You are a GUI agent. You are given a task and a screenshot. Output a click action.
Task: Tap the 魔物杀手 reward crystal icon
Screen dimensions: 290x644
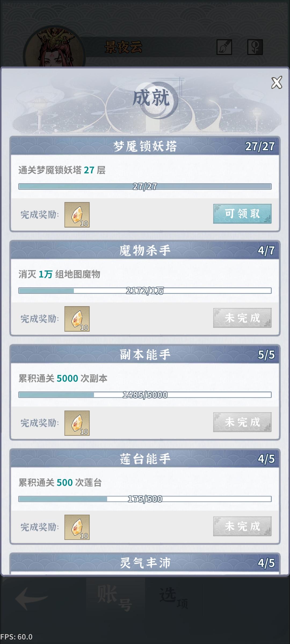tap(77, 319)
